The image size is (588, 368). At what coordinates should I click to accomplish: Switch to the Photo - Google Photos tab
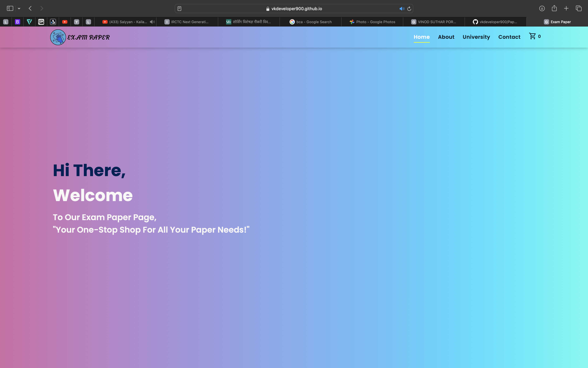coord(372,22)
